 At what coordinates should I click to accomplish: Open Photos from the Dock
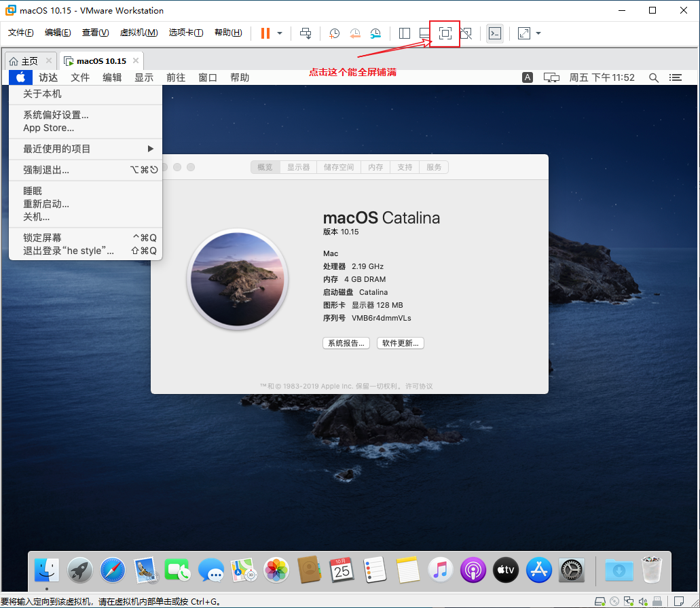click(x=276, y=570)
